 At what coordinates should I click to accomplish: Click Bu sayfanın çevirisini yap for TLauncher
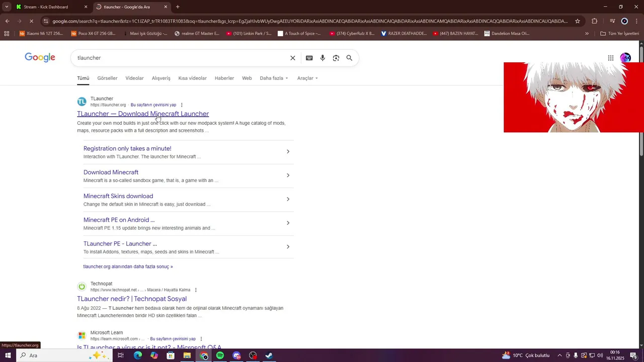tap(153, 105)
